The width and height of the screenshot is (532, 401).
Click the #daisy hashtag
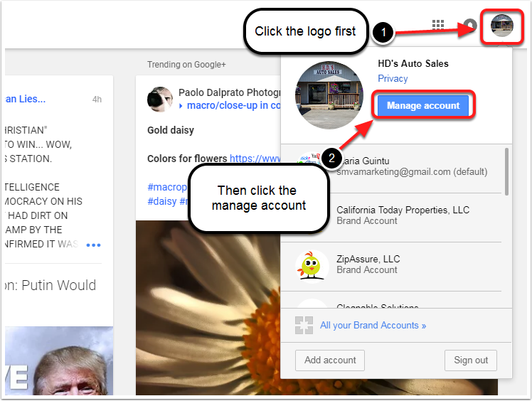(x=162, y=201)
